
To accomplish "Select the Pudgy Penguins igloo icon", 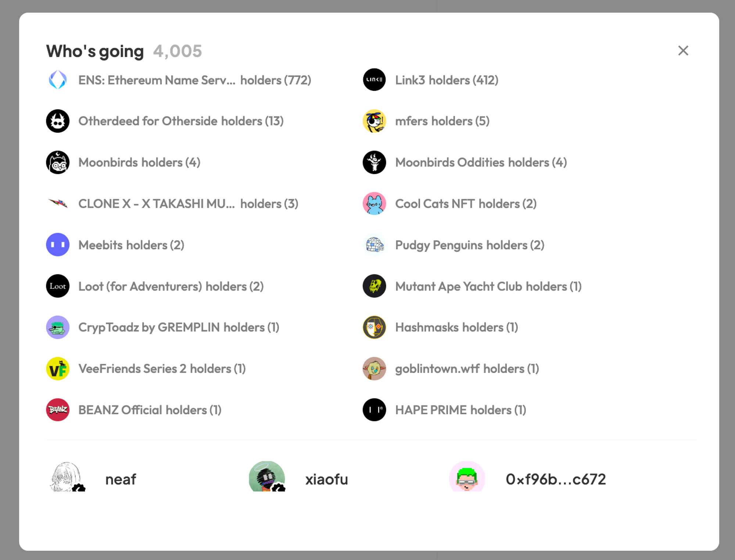I will 374,245.
